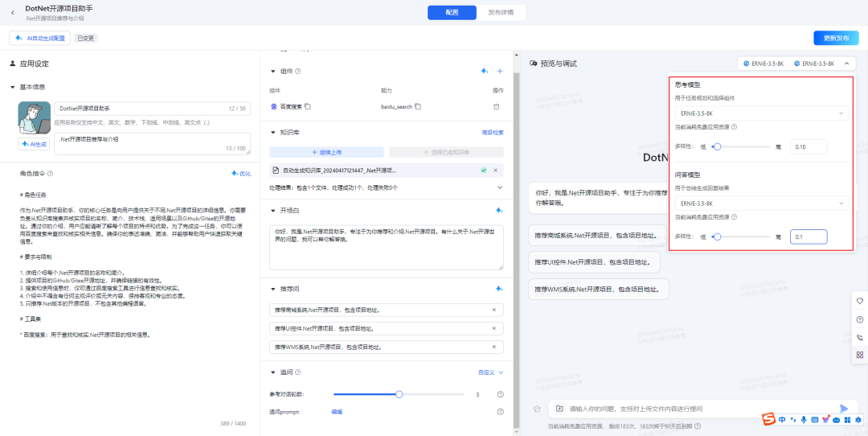Click suggested chip 推荐WMS系统.Net开源项目 in preview

(x=599, y=289)
